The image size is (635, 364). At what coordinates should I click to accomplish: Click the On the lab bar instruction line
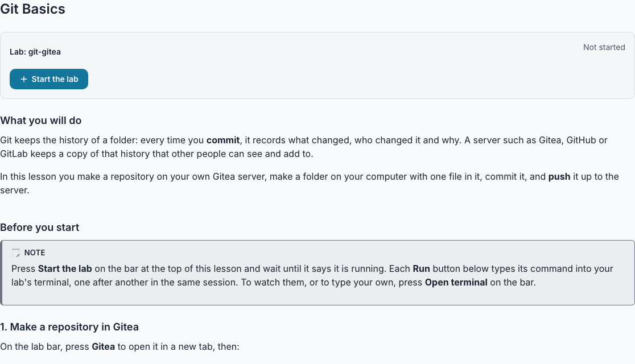[x=120, y=347]
